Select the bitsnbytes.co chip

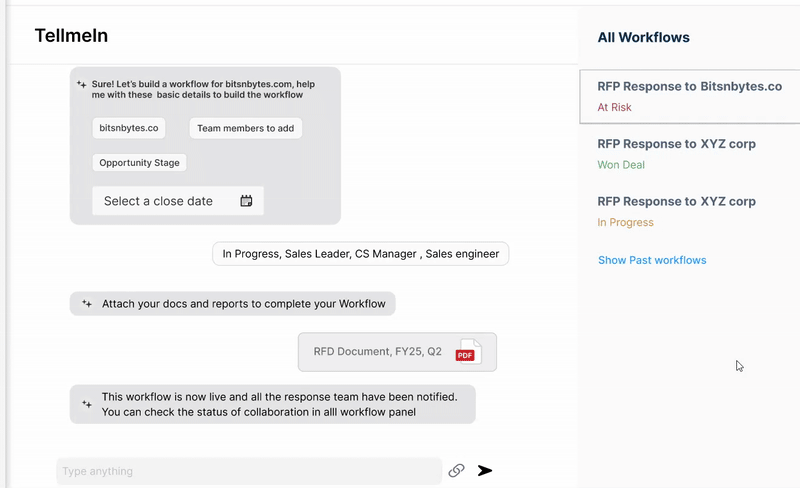(129, 128)
